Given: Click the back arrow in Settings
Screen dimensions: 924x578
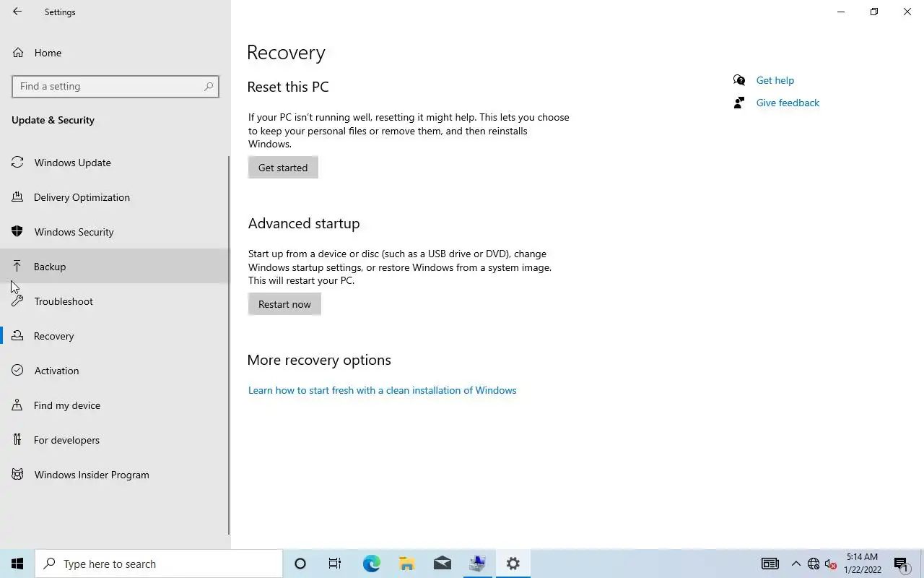Looking at the screenshot, I should click(x=17, y=12).
